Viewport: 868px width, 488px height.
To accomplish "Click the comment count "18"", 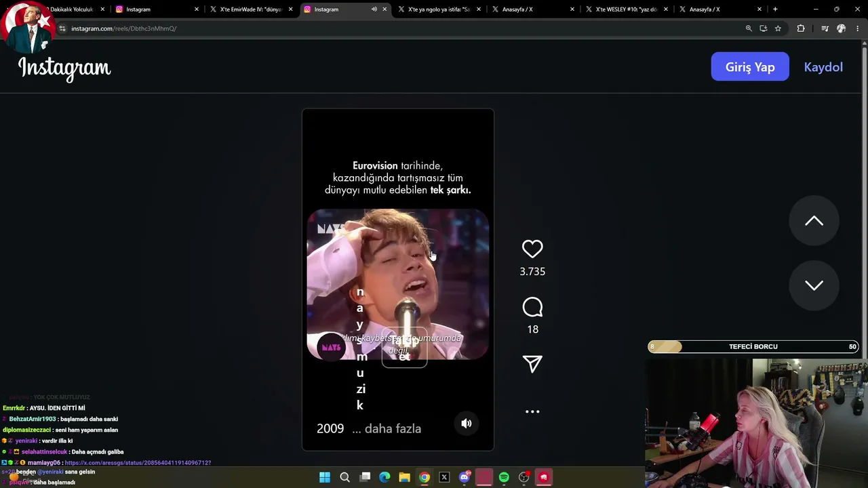I will point(532,329).
